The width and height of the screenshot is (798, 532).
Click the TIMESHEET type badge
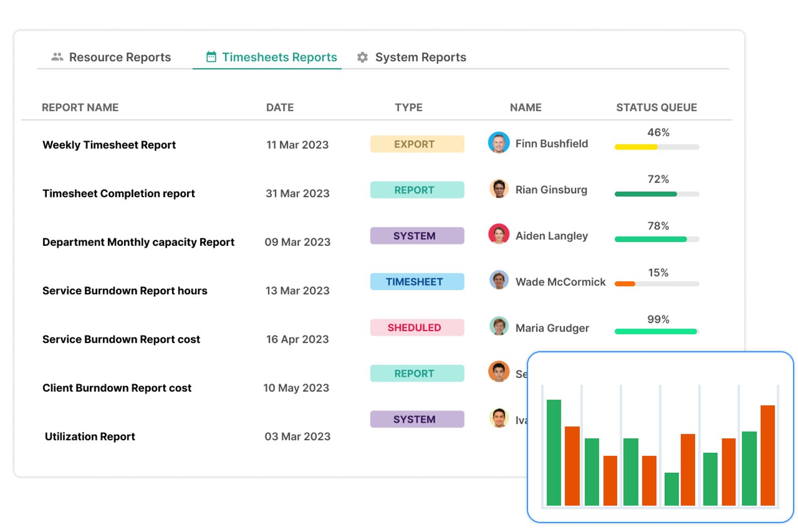coord(417,281)
